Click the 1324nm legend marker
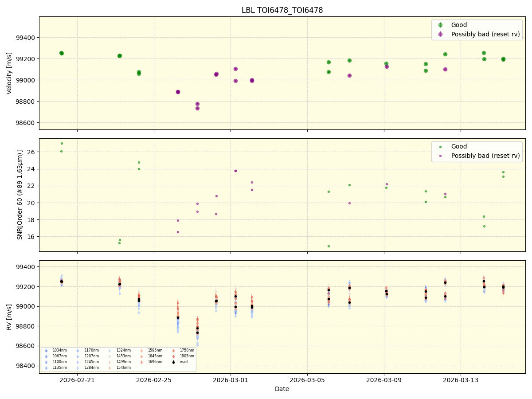The width and height of the screenshot is (532, 399). coord(110,350)
